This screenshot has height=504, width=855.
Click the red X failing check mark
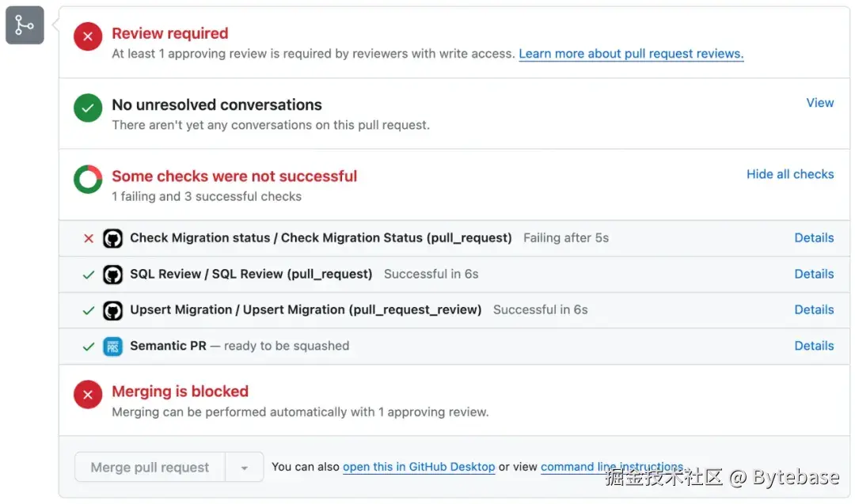click(89, 238)
